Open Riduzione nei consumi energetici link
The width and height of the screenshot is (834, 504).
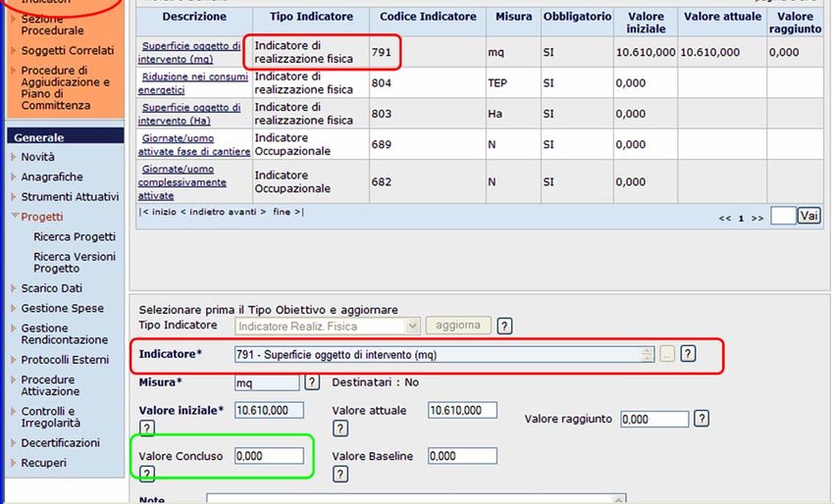tap(193, 83)
